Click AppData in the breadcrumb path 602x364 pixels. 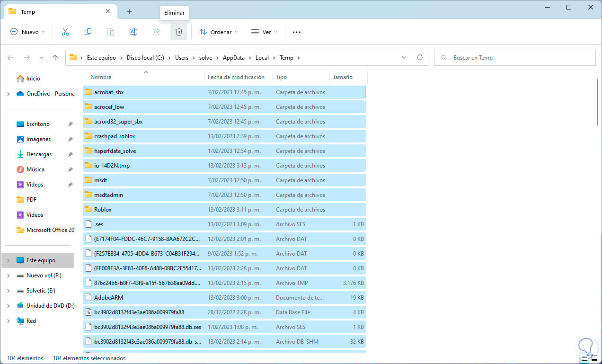[234, 58]
